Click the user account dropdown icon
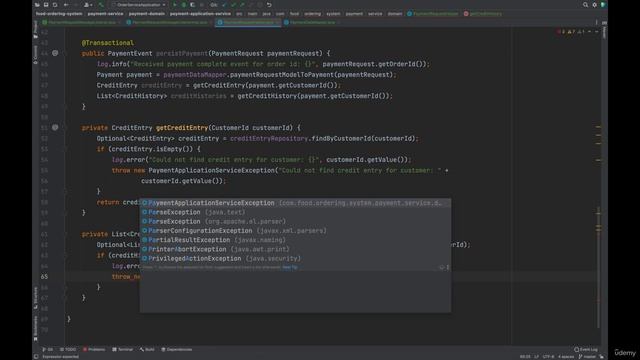The width and height of the screenshot is (640, 360). pos(87,5)
